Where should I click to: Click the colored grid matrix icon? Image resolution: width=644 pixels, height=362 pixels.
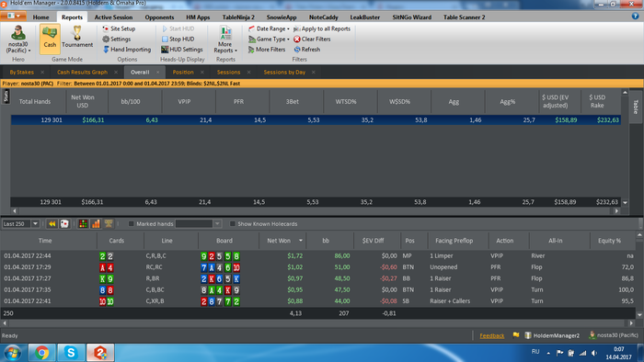[83, 224]
